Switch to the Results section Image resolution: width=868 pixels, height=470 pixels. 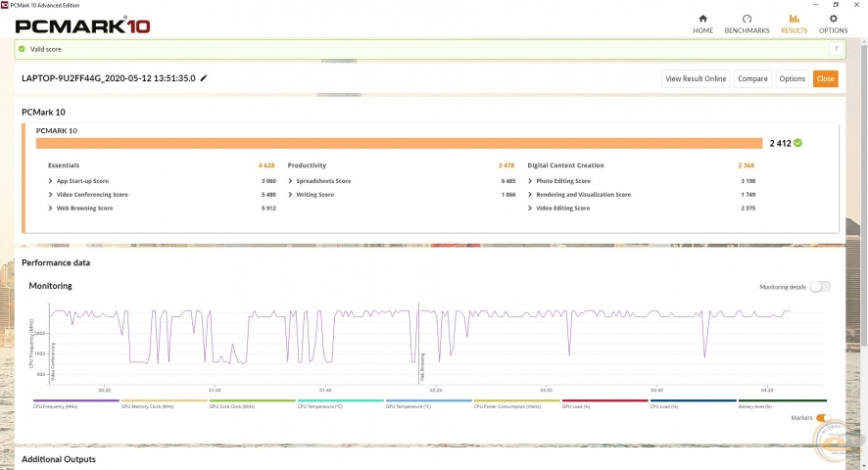click(794, 24)
